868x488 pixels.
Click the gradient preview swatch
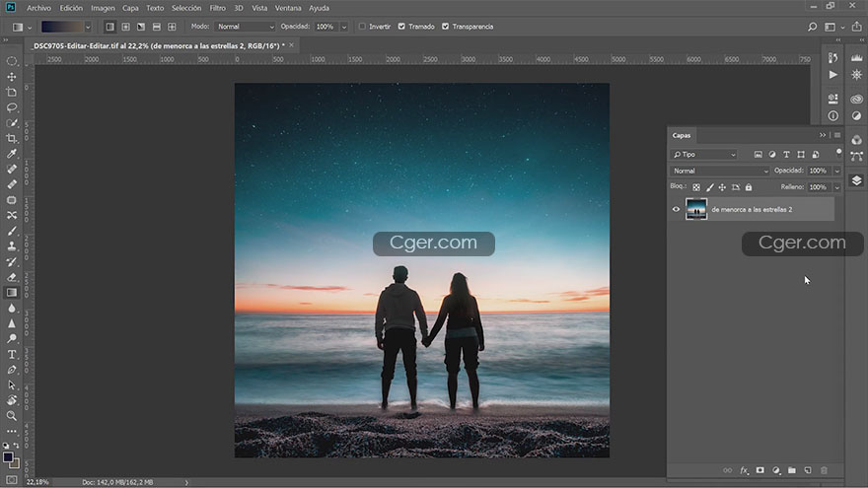62,27
